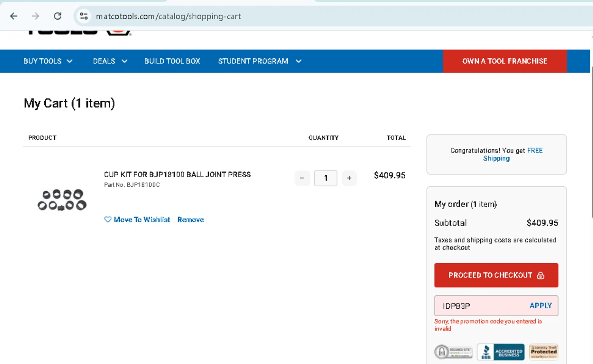Apply the promotion code
Screen dimensions: 593x364
coord(540,306)
